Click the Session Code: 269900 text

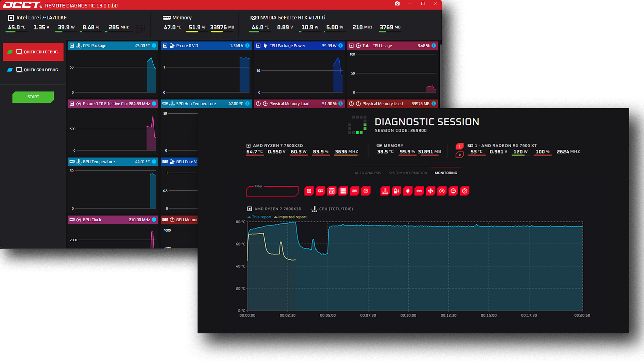[x=400, y=130]
